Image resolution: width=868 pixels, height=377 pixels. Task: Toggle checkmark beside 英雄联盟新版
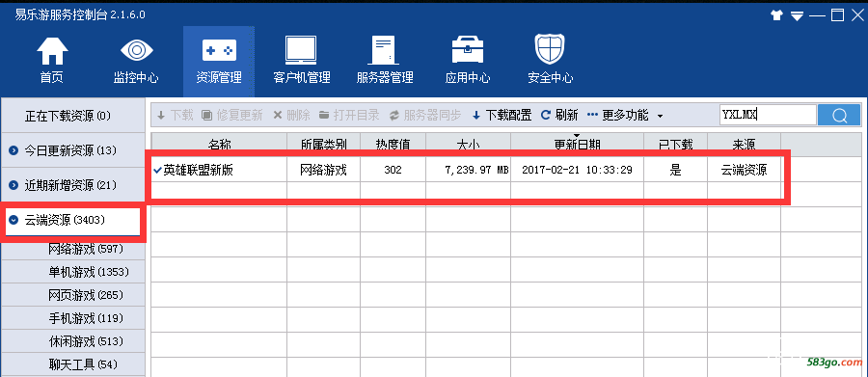pos(157,170)
